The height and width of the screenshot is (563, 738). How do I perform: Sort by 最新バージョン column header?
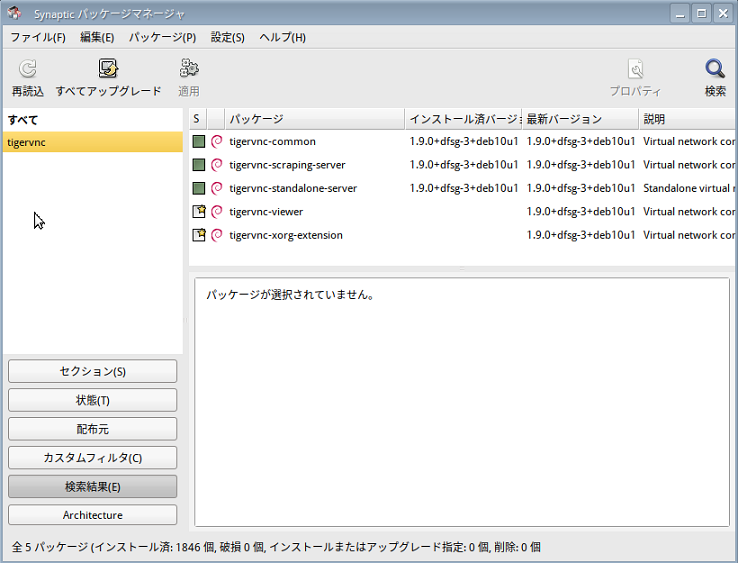click(x=580, y=119)
